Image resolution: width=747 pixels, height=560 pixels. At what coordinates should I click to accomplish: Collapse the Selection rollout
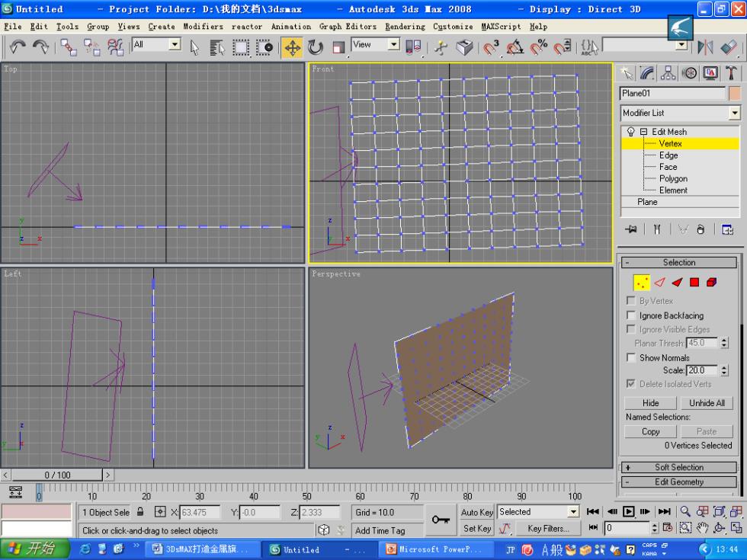tap(678, 262)
